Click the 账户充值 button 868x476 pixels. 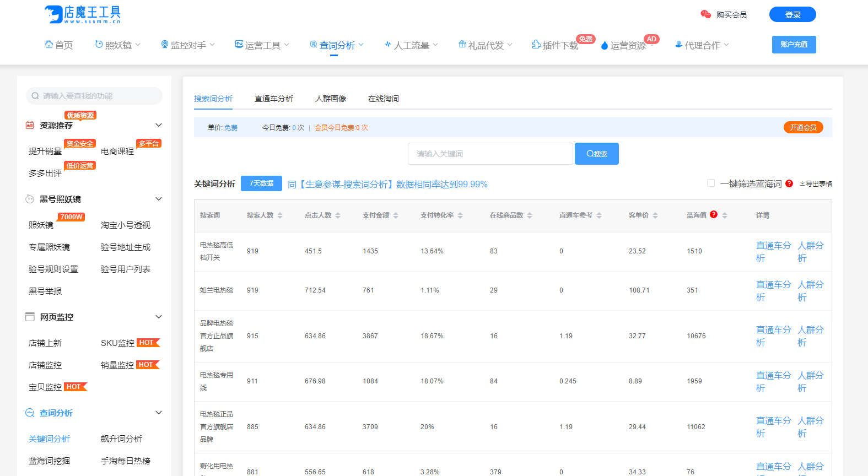[x=794, y=45]
